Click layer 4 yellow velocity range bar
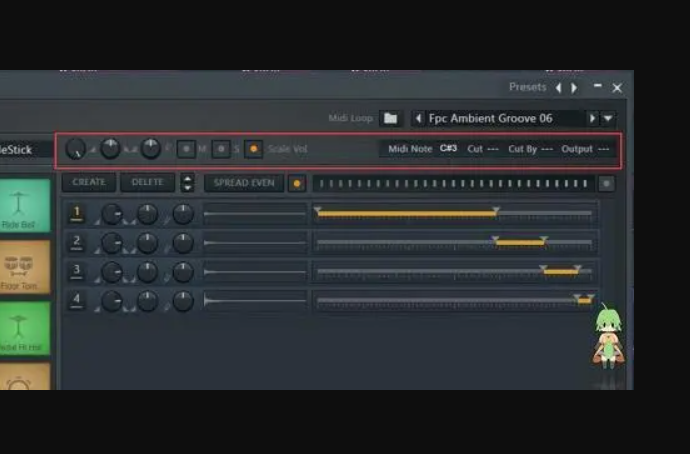690x454 pixels. point(584,301)
